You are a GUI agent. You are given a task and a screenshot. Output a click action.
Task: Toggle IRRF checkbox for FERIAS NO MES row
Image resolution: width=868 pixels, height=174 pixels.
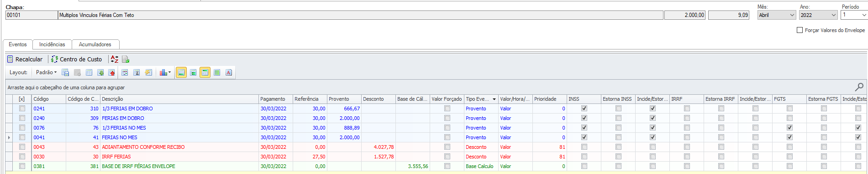tap(687, 137)
